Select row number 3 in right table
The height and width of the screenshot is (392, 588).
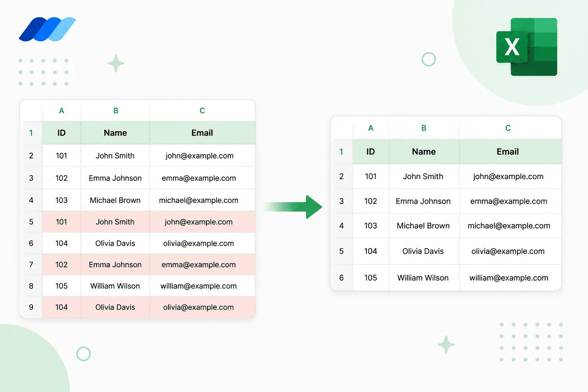[341, 201]
